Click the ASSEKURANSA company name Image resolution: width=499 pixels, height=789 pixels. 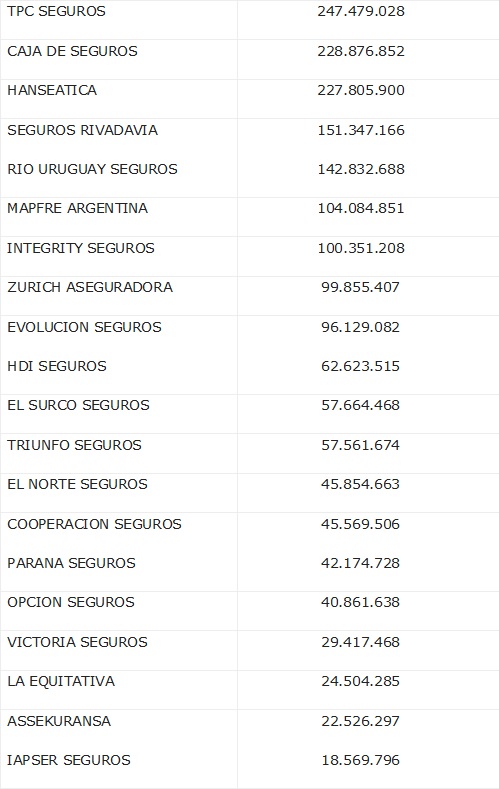pyautogui.click(x=59, y=721)
